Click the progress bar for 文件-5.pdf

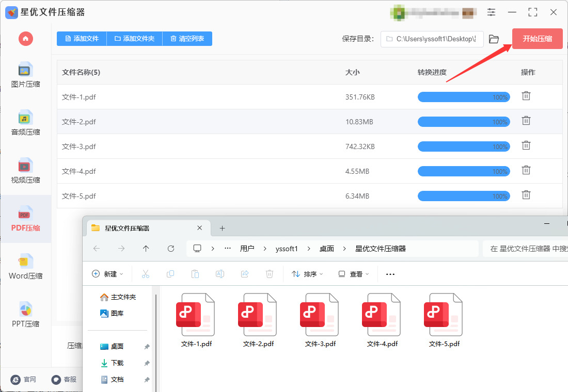click(464, 196)
